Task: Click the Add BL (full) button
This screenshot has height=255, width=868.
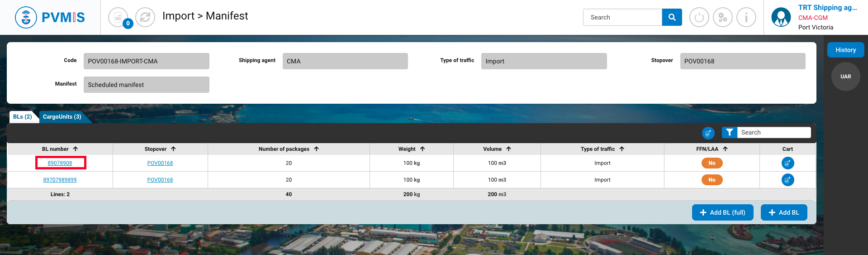Action: click(722, 212)
